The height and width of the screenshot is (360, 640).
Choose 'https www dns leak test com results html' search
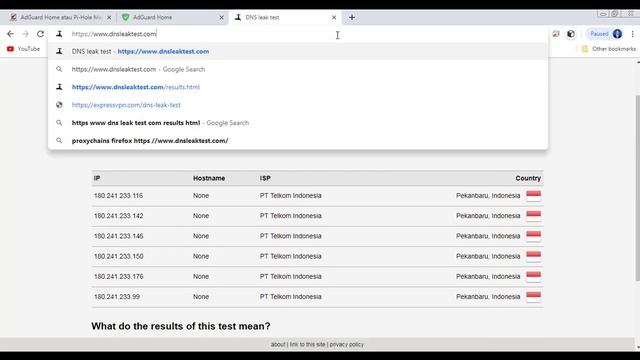(x=298, y=123)
